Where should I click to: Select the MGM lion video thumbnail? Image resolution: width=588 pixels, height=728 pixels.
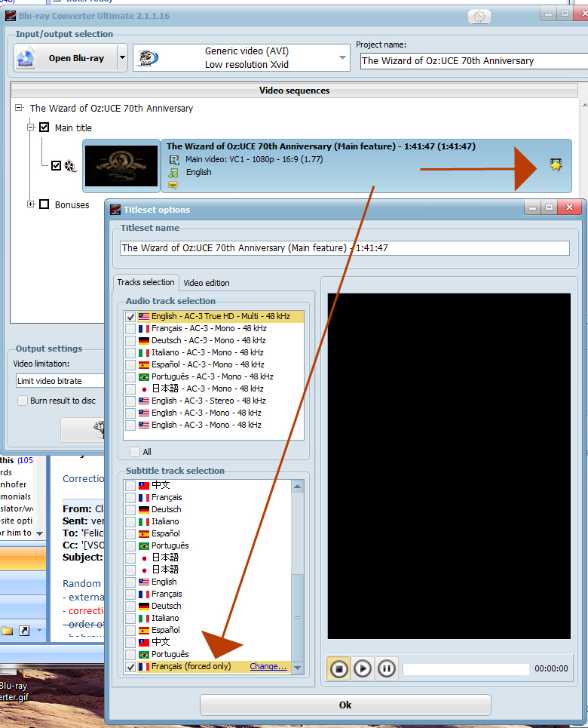pyautogui.click(x=121, y=166)
